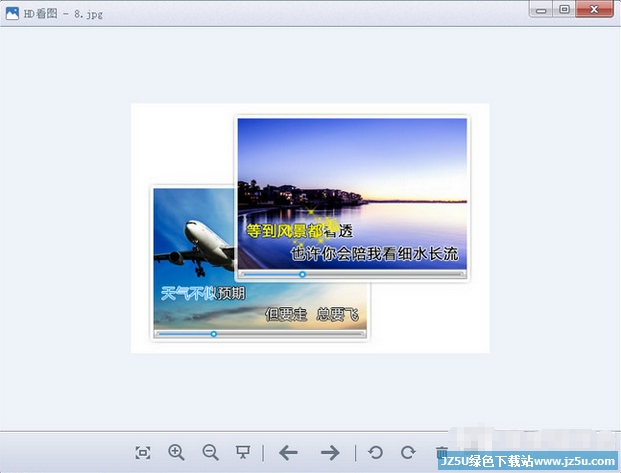Go to next image with right arrow
This screenshot has height=473, width=621.
point(330,452)
